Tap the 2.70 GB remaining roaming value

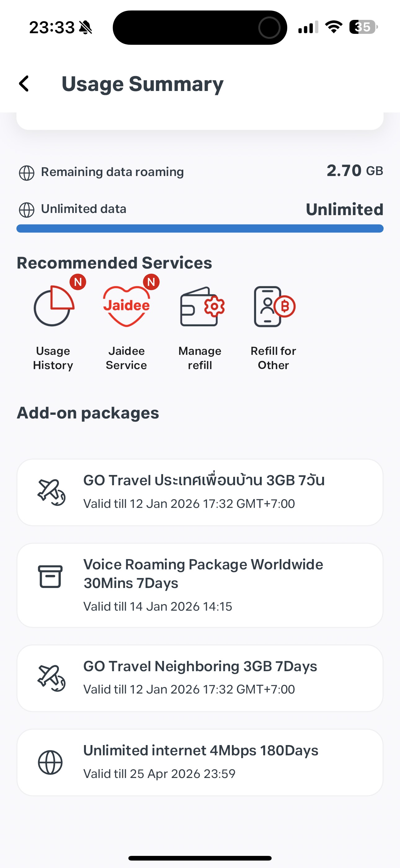[x=355, y=170]
